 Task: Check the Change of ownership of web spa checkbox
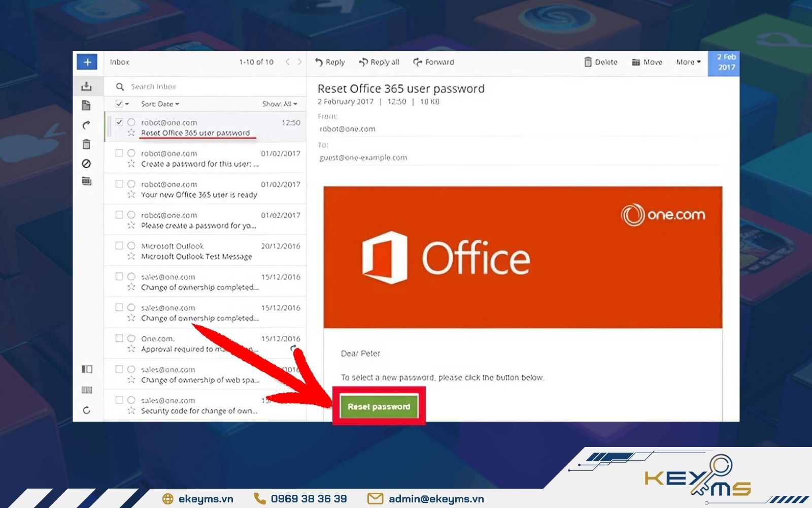[x=119, y=369]
